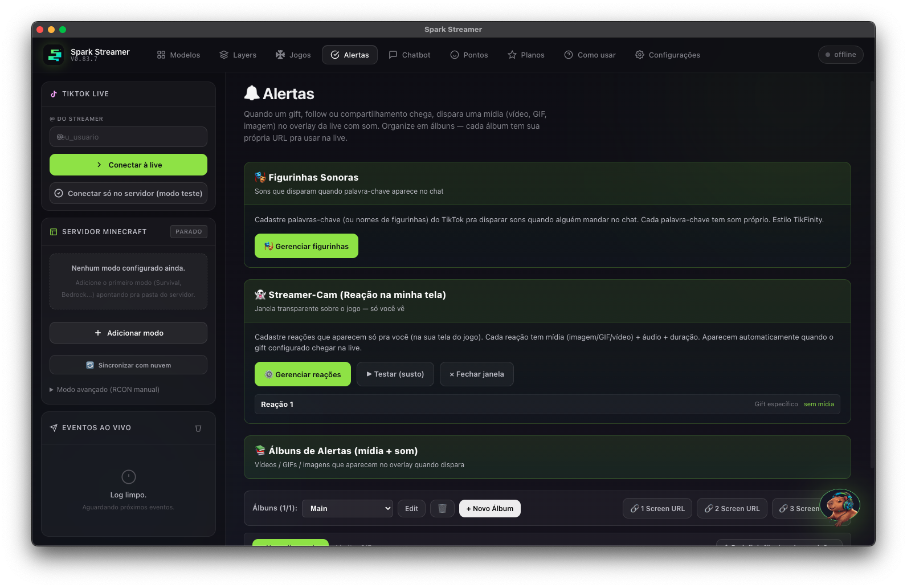Click the Alertas bell icon heading
The width and height of the screenshot is (907, 588).
[x=252, y=93]
